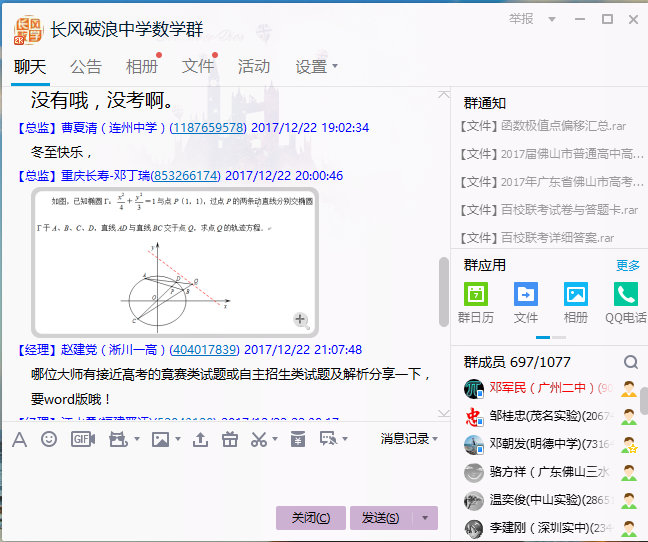Click 更多 to show more group apps

[628, 265]
